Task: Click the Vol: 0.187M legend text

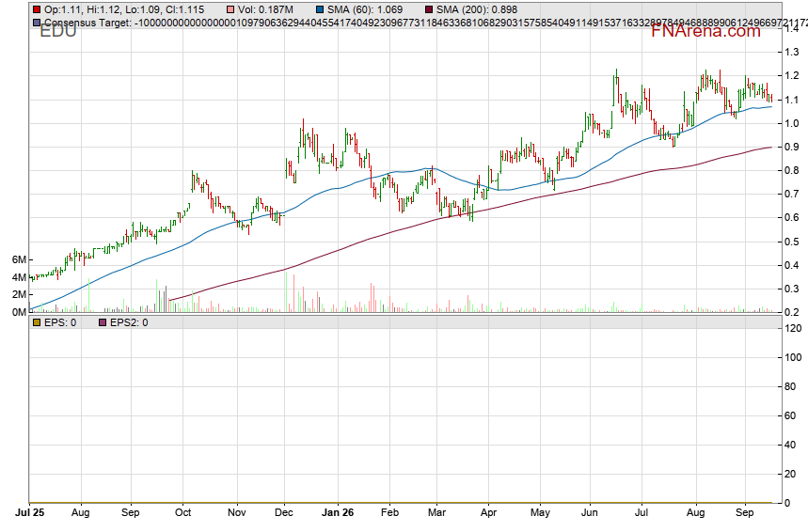Action: [x=265, y=9]
